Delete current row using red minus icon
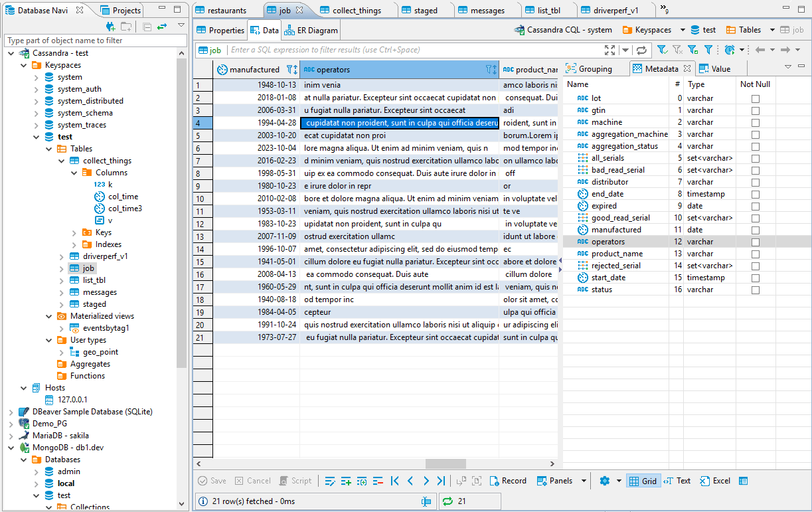Image resolution: width=812 pixels, height=512 pixels. pos(378,481)
